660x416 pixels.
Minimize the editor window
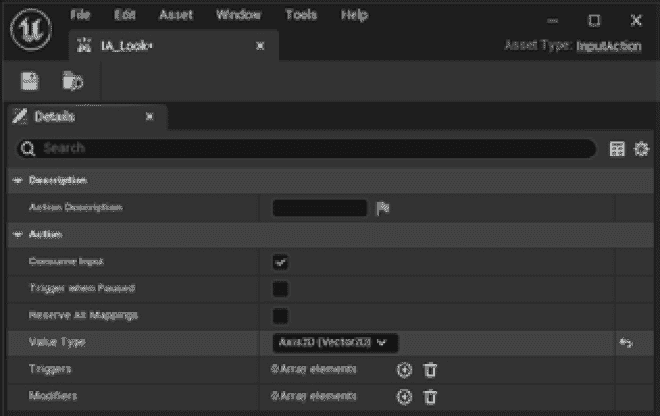click(553, 20)
